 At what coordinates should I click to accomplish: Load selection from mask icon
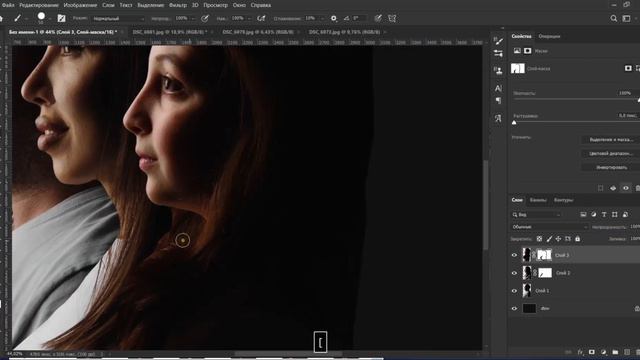[x=600, y=188]
